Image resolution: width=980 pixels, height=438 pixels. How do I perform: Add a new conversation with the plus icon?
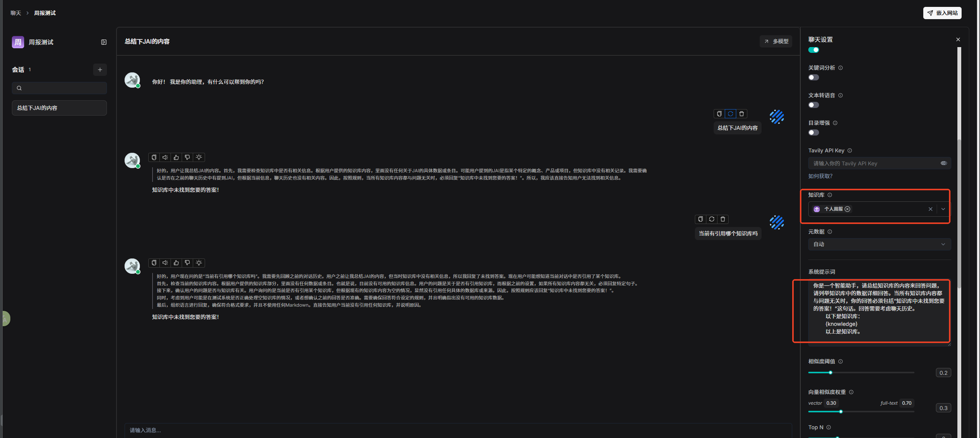click(100, 70)
